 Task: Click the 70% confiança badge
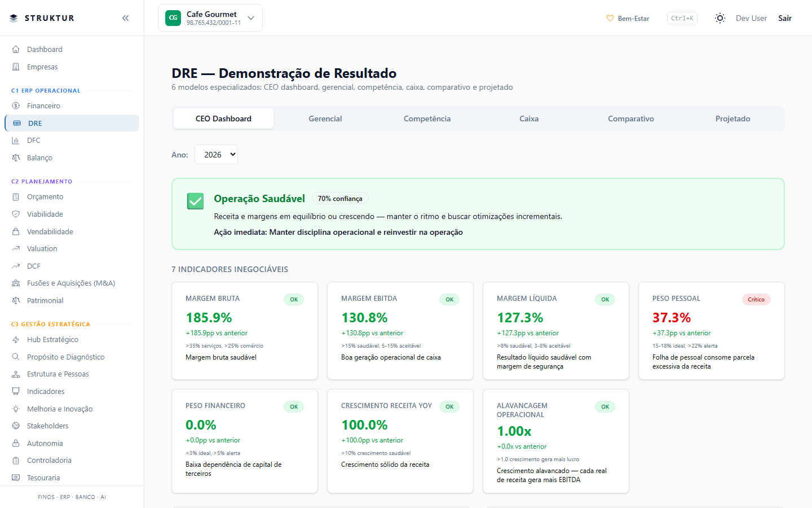pos(340,199)
